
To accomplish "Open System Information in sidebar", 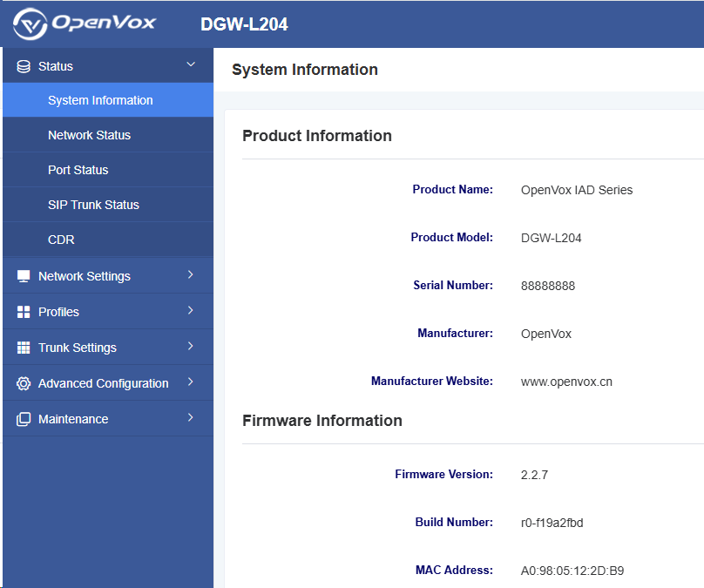I will point(108,100).
